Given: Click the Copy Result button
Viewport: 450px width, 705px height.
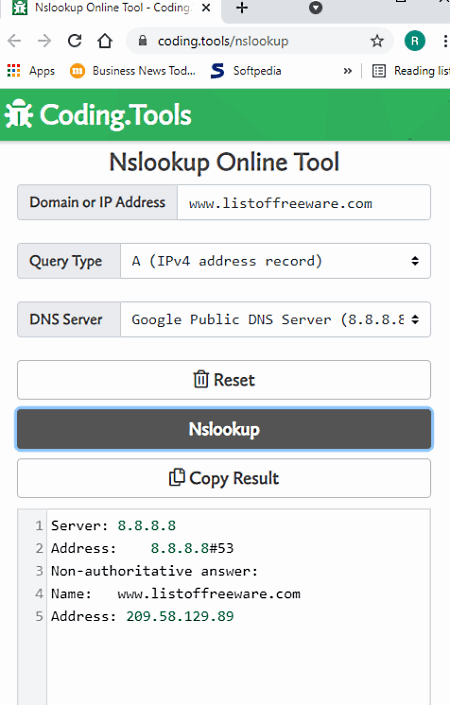Looking at the screenshot, I should (224, 478).
